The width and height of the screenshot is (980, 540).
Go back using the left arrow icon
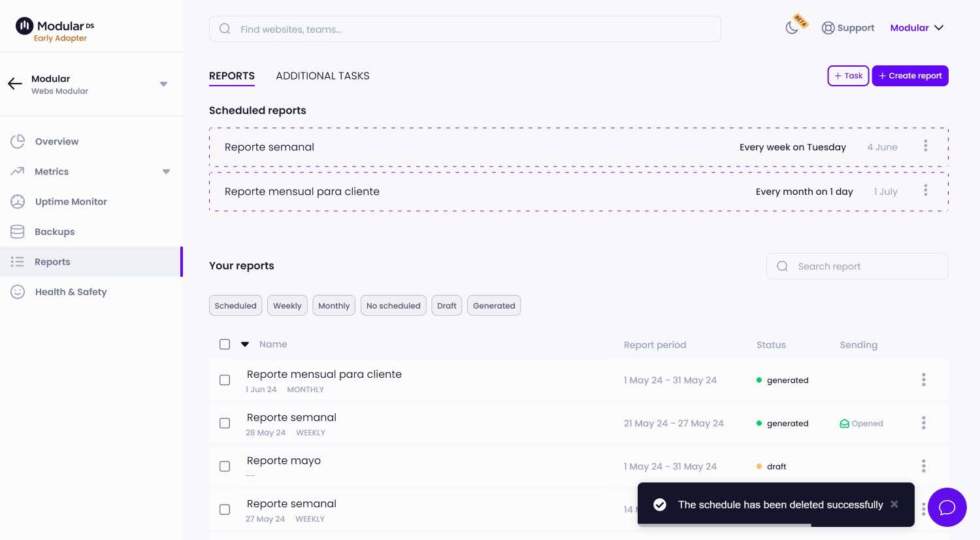coord(15,84)
